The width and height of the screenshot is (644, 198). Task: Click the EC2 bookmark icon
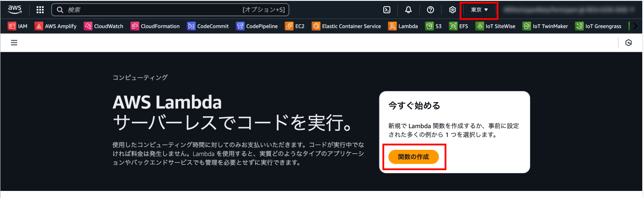[x=289, y=26]
